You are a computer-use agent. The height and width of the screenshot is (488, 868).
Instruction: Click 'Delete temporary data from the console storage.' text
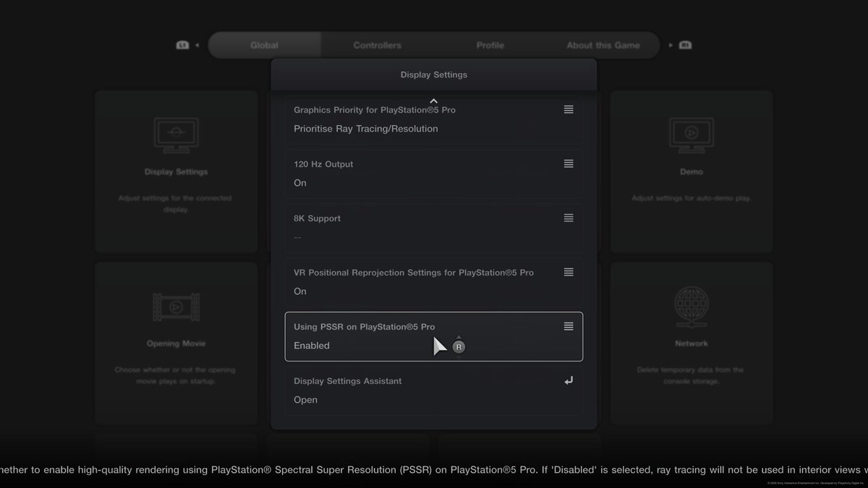point(691,375)
